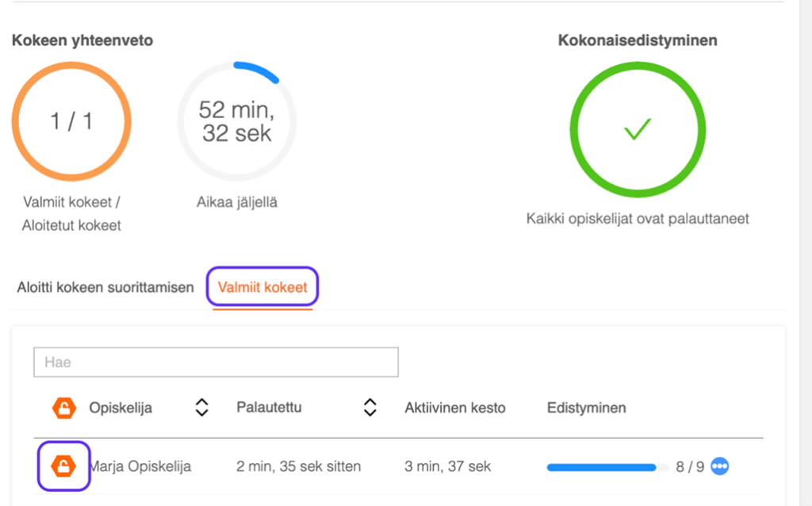Click the Aktiivinen kesto column header
The height and width of the screenshot is (506, 812).
click(454, 408)
